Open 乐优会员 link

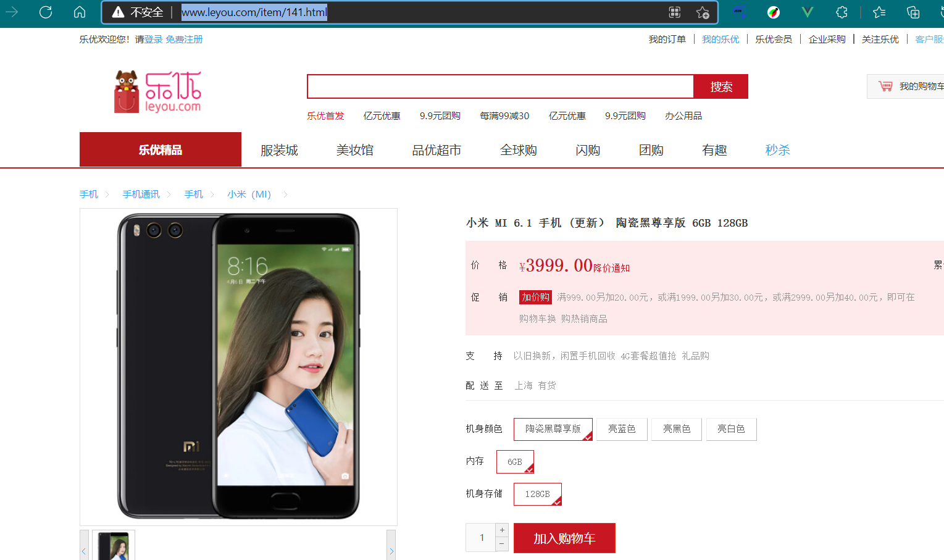[774, 40]
